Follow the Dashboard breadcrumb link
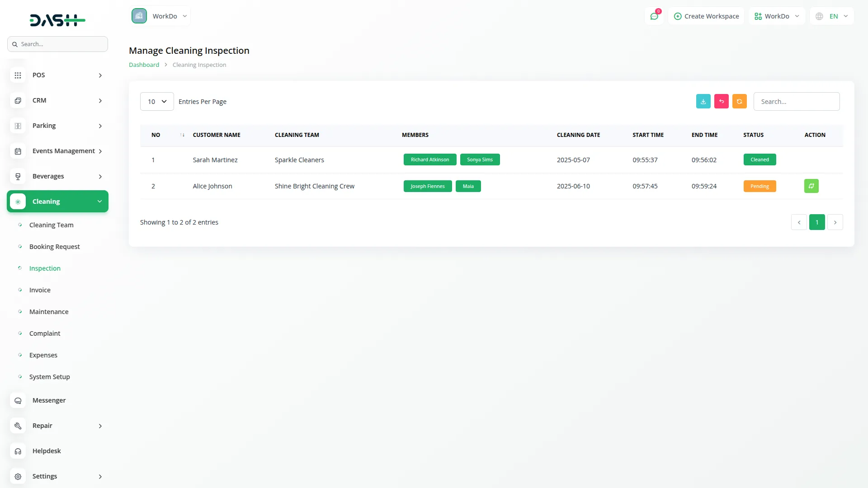Viewport: 868px width, 488px height. coord(144,65)
